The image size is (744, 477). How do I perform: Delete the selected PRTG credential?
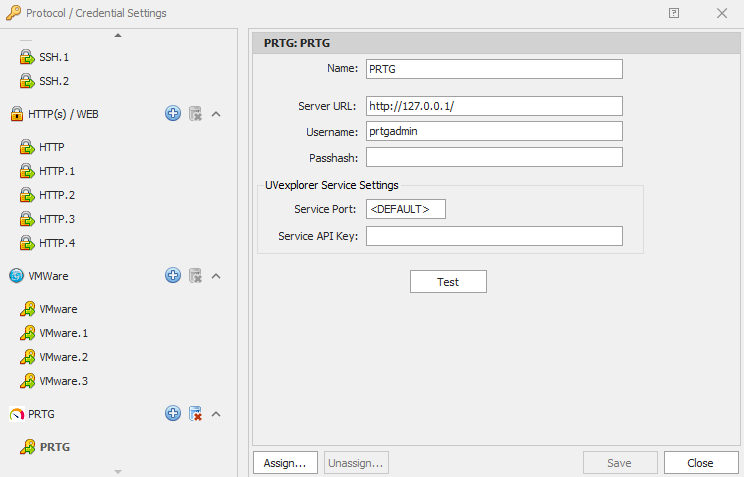click(x=195, y=414)
